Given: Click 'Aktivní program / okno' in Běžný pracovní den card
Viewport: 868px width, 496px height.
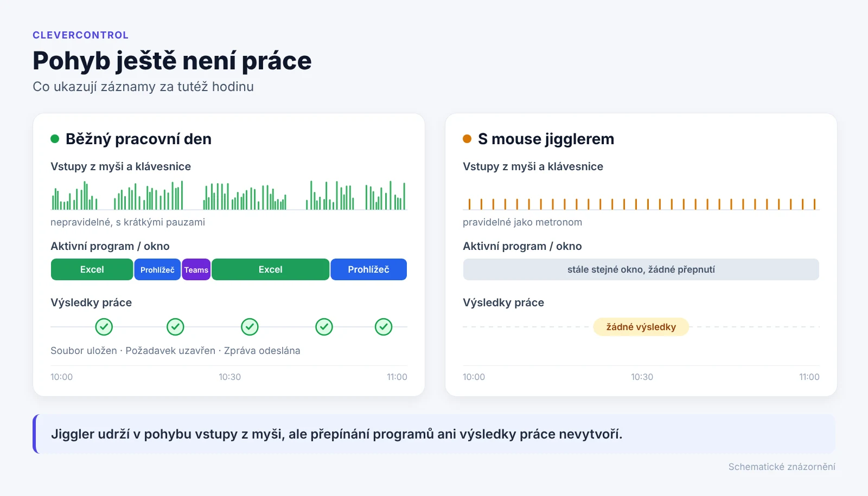Looking at the screenshot, I should [110, 246].
